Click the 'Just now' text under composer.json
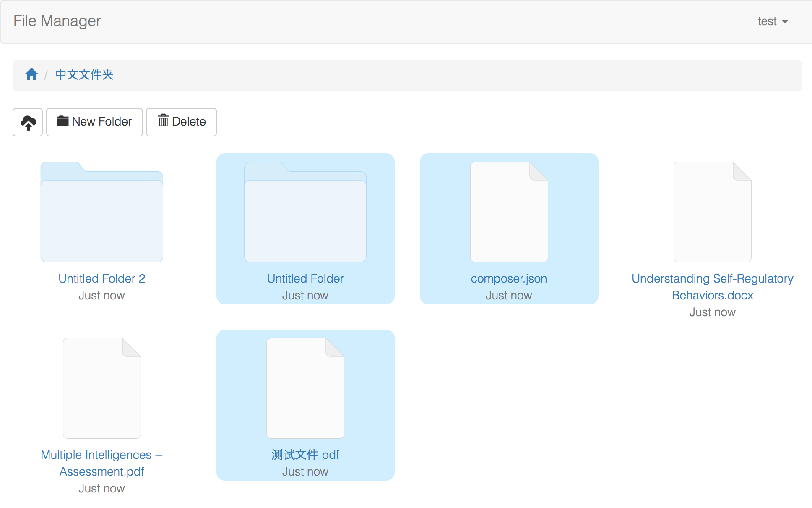The width and height of the screenshot is (812, 508). [509, 296]
